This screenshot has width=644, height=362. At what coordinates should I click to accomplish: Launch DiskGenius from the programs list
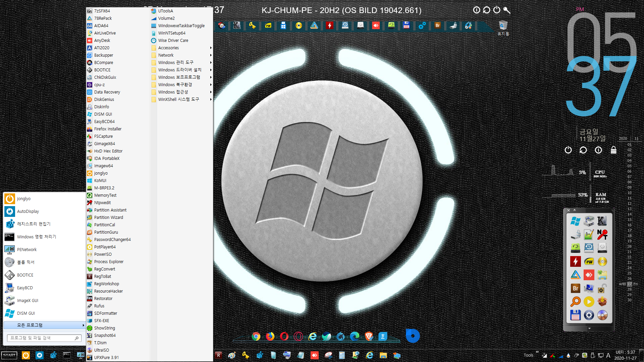click(x=118, y=100)
